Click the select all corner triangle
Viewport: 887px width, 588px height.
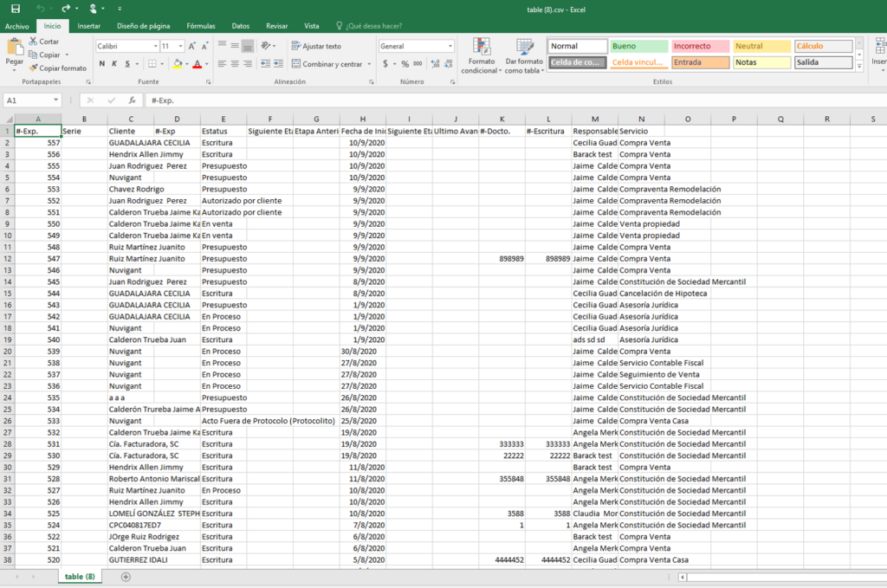[9, 119]
